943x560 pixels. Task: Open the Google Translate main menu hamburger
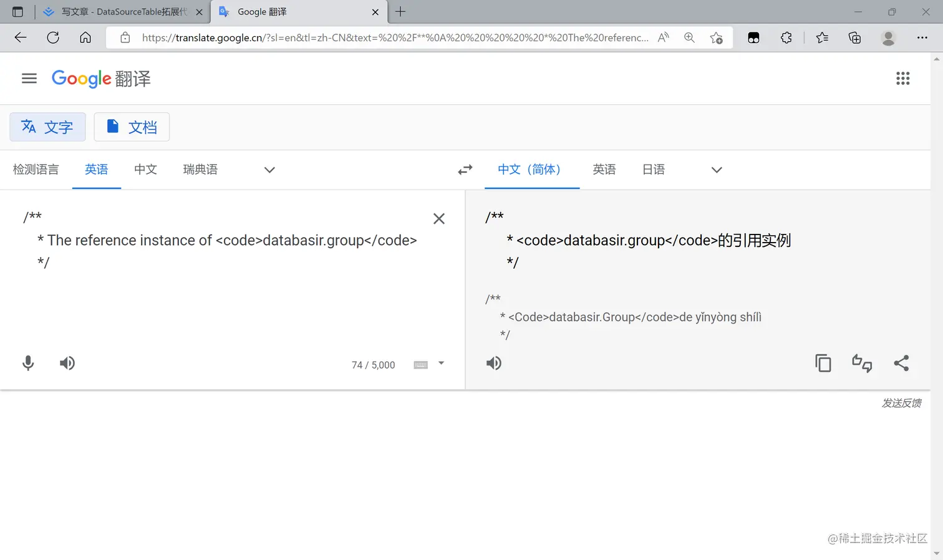pos(29,79)
